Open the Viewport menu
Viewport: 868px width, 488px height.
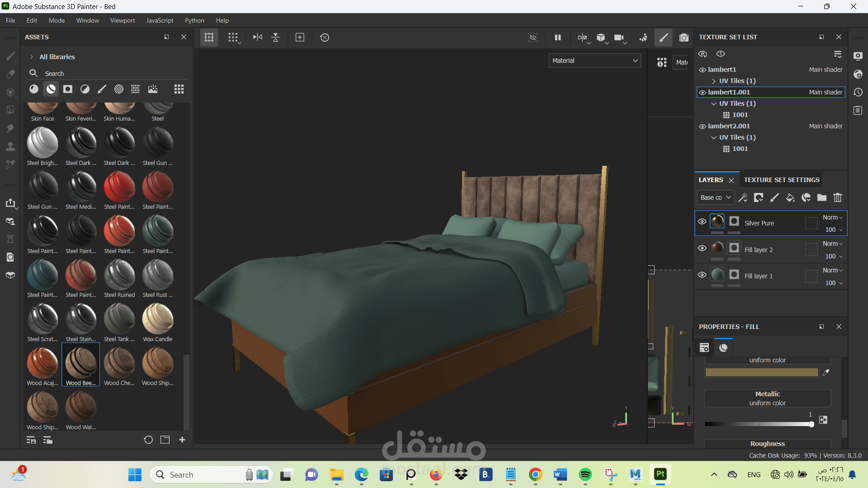click(x=123, y=20)
